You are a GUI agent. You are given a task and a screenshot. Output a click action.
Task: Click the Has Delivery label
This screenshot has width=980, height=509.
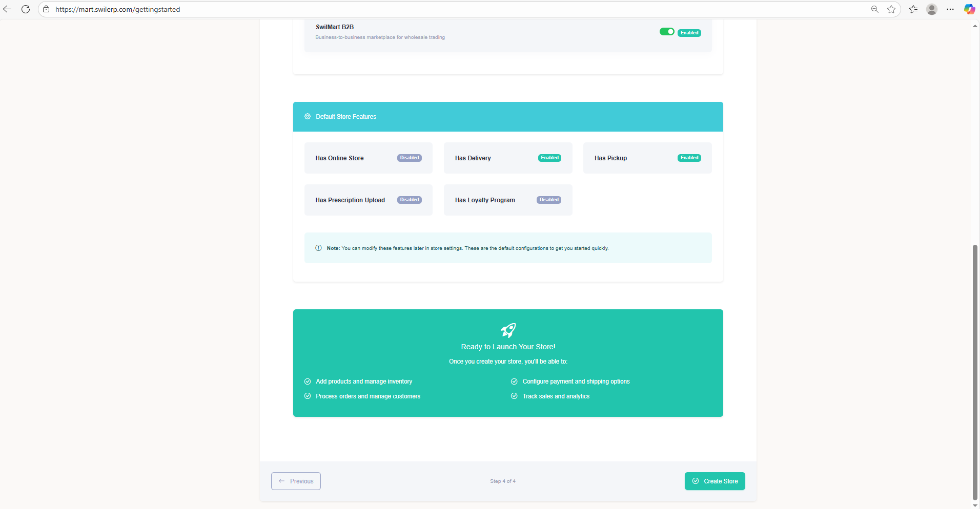click(x=473, y=158)
